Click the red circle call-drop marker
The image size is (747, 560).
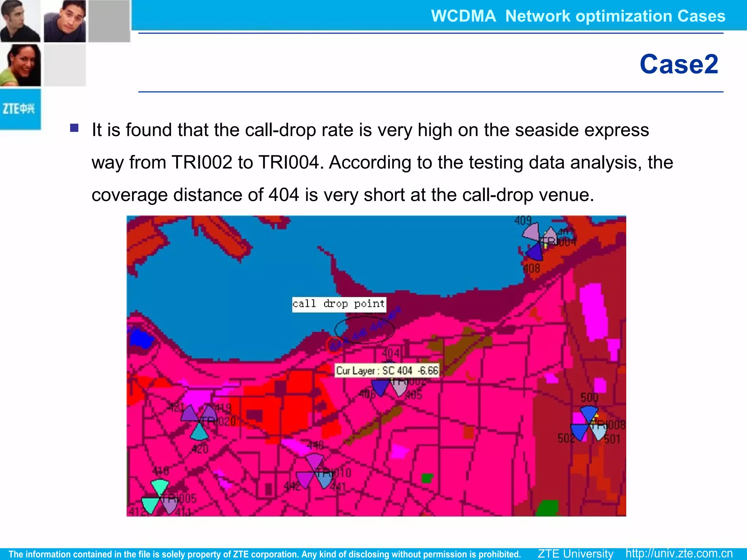point(334,345)
